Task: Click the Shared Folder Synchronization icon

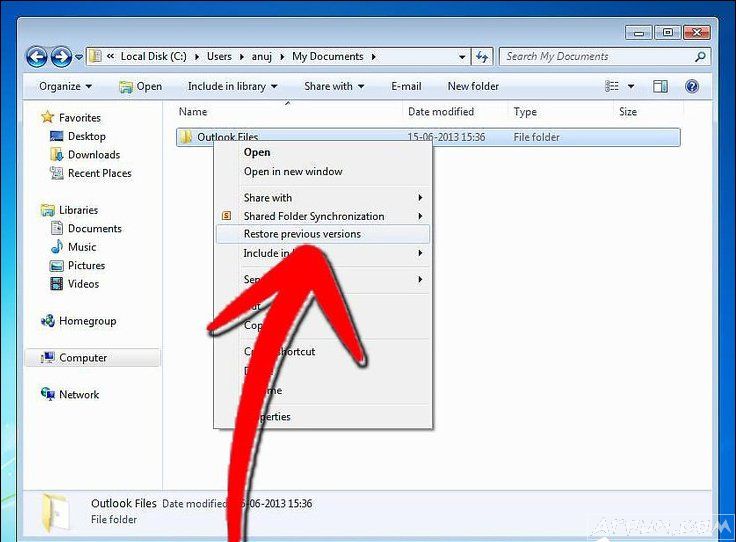Action: [x=226, y=216]
